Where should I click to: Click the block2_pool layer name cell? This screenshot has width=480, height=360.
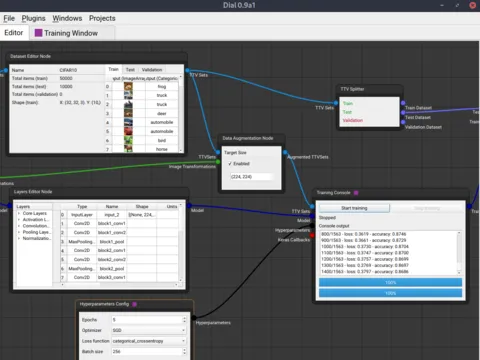112,268
